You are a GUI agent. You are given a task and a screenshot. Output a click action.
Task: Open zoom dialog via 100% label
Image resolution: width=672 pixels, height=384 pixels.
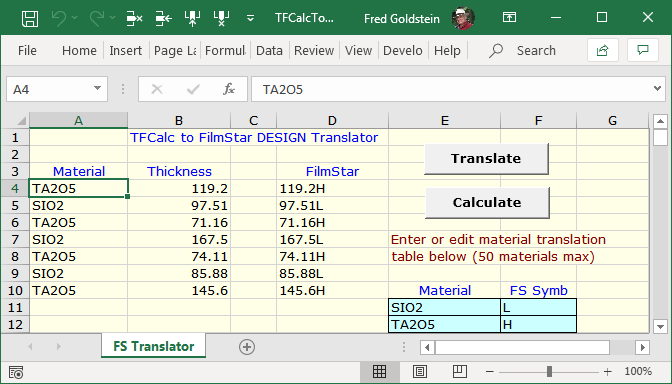pyautogui.click(x=638, y=372)
